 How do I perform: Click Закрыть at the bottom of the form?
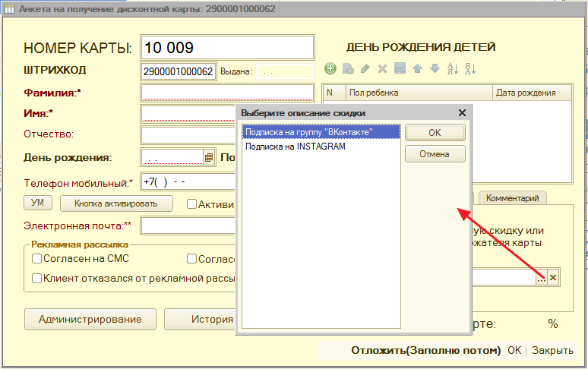click(552, 351)
